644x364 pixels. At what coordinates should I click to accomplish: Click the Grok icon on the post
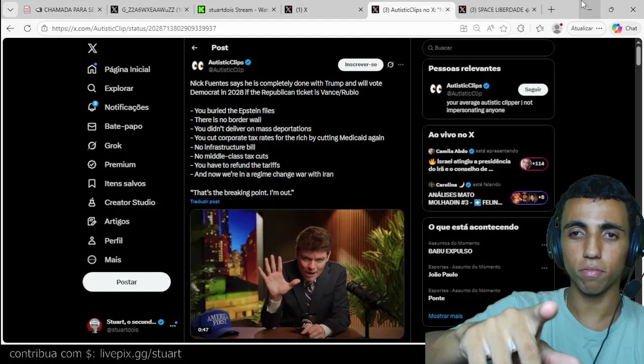coord(390,65)
